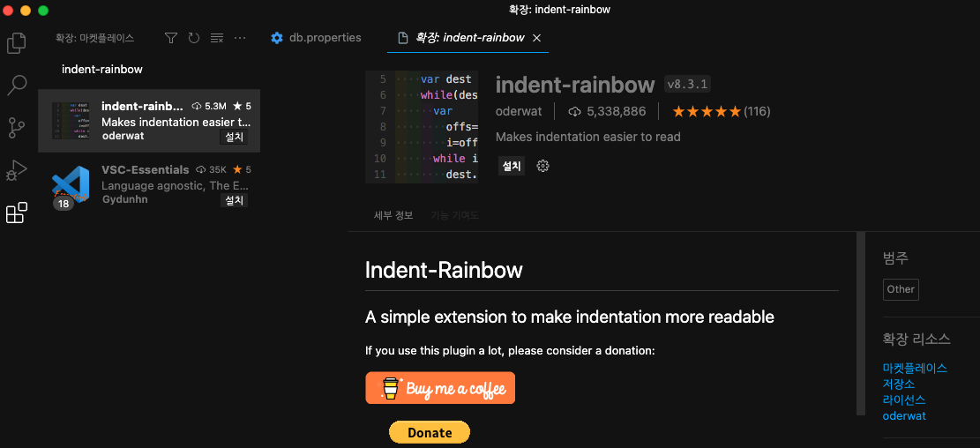This screenshot has width=980, height=448.
Task: Open the Search view in activity bar
Action: point(17,85)
